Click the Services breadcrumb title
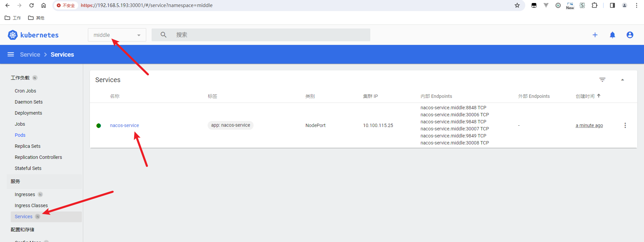This screenshot has height=242, width=644. click(x=62, y=55)
